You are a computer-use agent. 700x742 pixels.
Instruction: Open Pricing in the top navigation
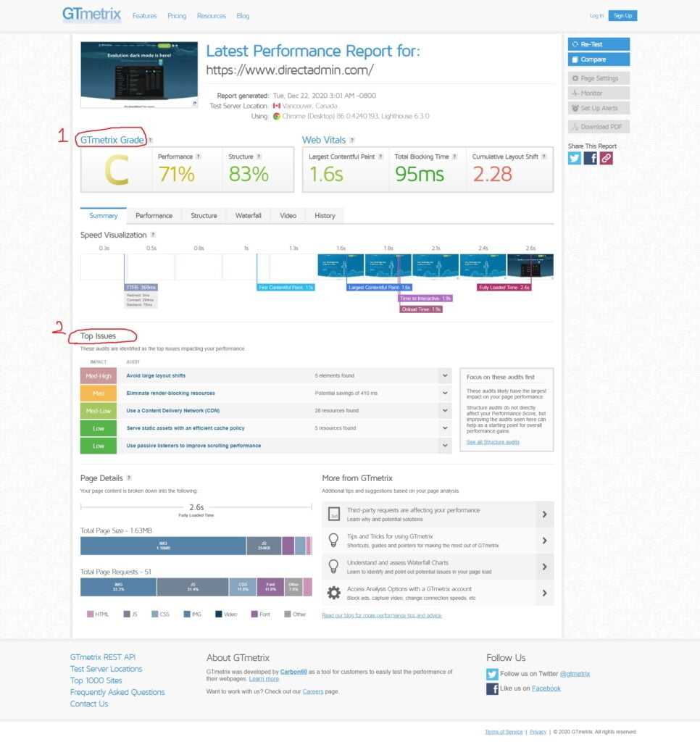point(177,16)
